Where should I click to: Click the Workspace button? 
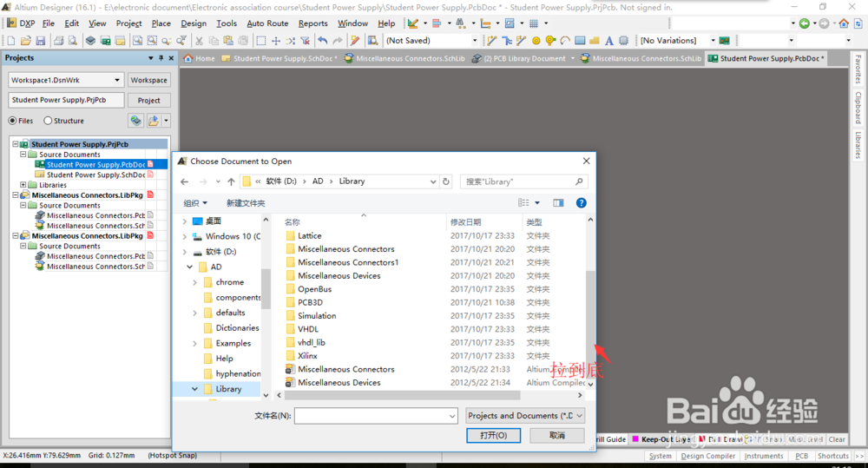tap(149, 80)
